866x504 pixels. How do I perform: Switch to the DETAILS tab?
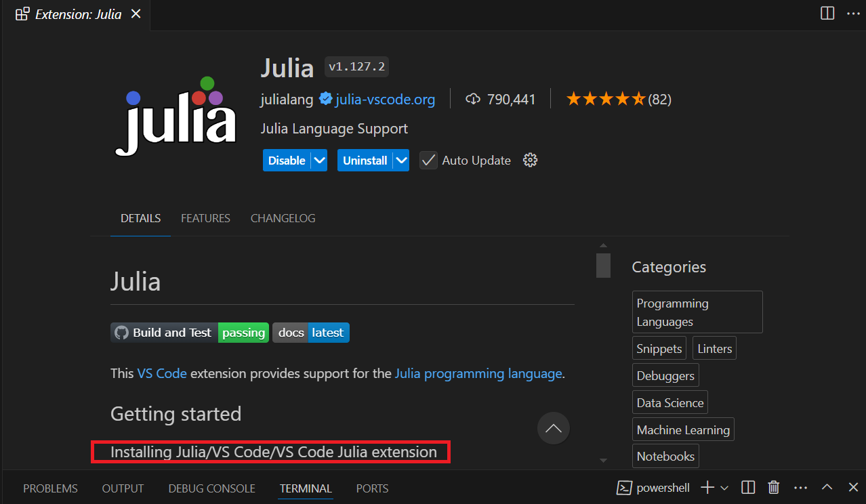click(141, 218)
